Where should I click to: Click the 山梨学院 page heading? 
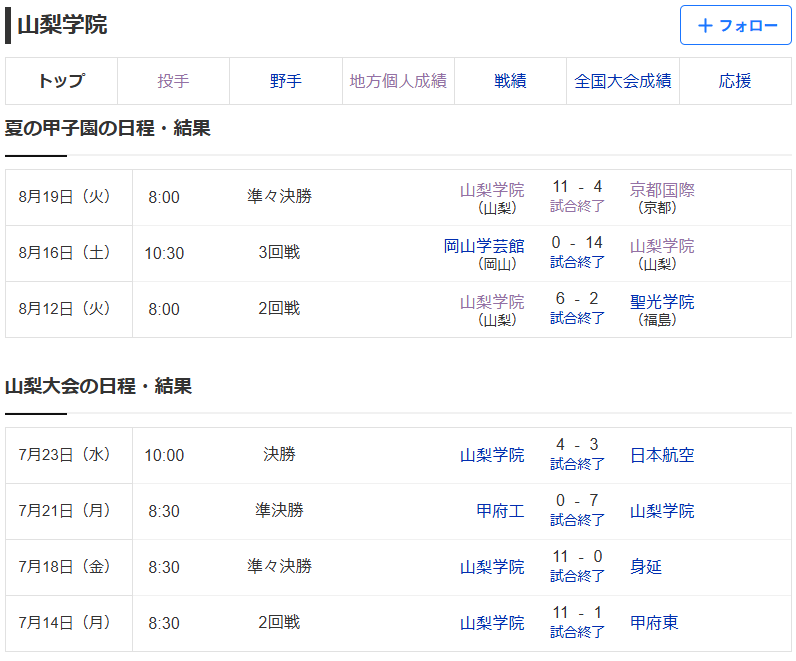point(62,25)
